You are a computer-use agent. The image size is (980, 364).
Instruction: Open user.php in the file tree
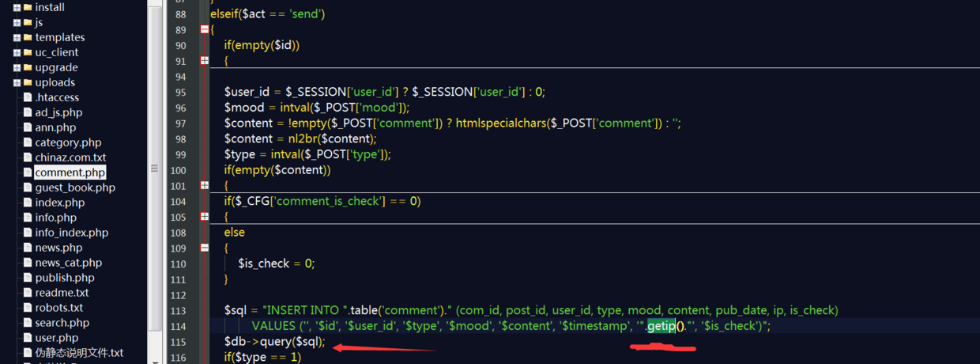(x=56, y=338)
